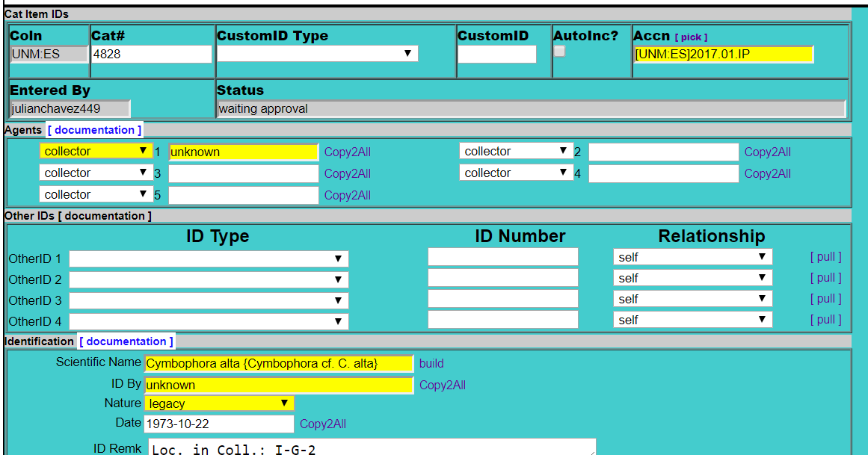The height and width of the screenshot is (455, 868).
Task: Click the empty agent 3 name field
Action: pyautogui.click(x=244, y=173)
